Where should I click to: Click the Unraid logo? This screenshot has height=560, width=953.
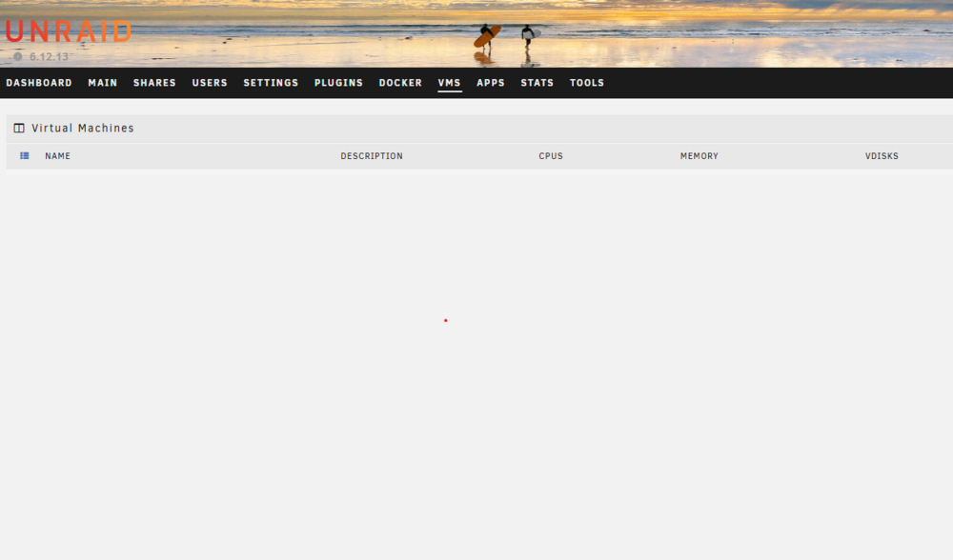[x=69, y=31]
